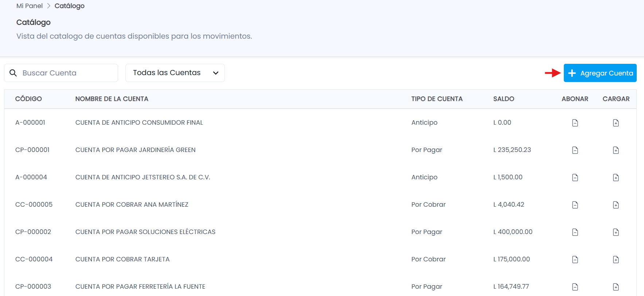Click code CC-000004
Viewport: 644px width, 296px height.
click(x=34, y=259)
